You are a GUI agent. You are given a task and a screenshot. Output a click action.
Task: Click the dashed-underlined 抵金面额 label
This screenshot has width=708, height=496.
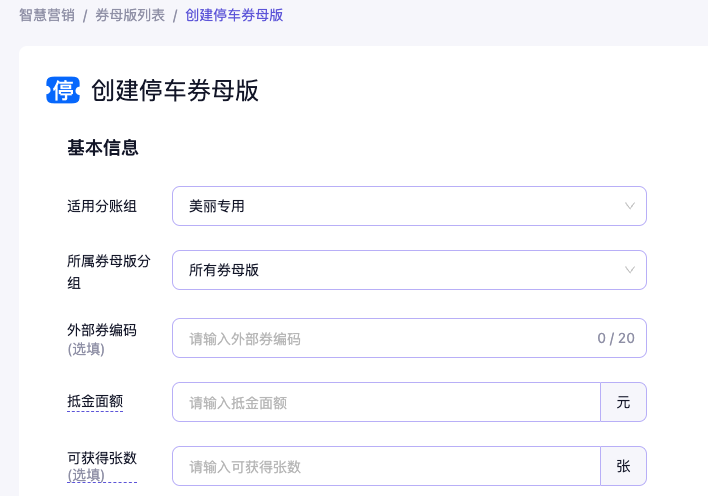95,401
